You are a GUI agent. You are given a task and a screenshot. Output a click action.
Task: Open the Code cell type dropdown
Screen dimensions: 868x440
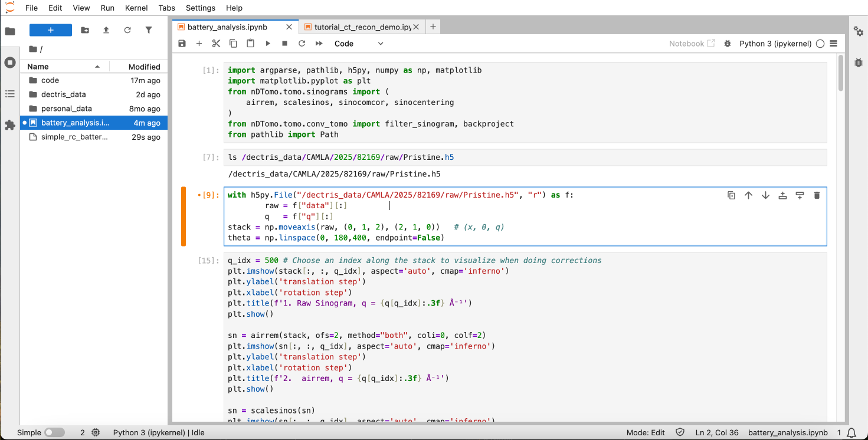coord(359,44)
